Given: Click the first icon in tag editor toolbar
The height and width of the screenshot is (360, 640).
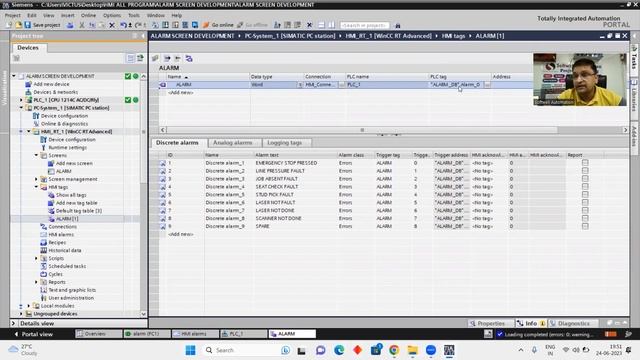Looking at the screenshot, I should 155,58.
